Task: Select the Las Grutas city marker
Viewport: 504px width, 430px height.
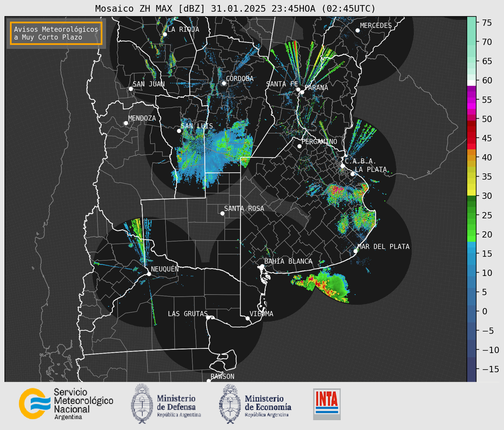Action: [208, 317]
